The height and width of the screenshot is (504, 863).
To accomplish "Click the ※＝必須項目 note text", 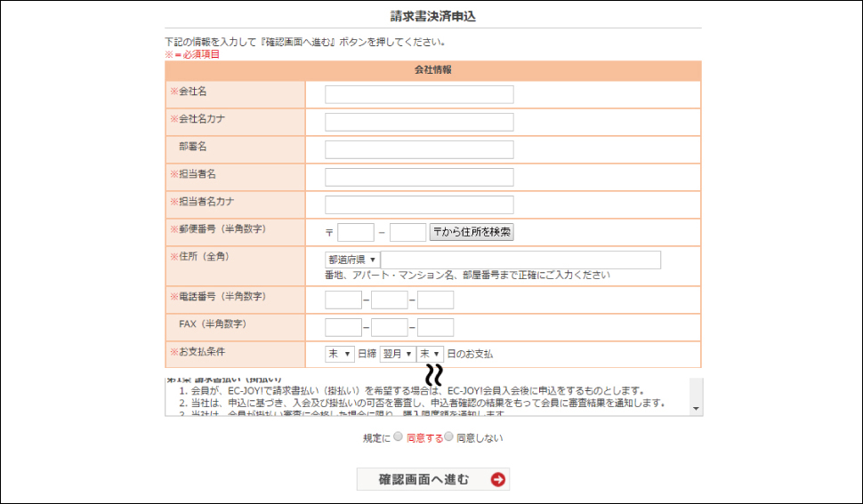I will click(x=192, y=54).
